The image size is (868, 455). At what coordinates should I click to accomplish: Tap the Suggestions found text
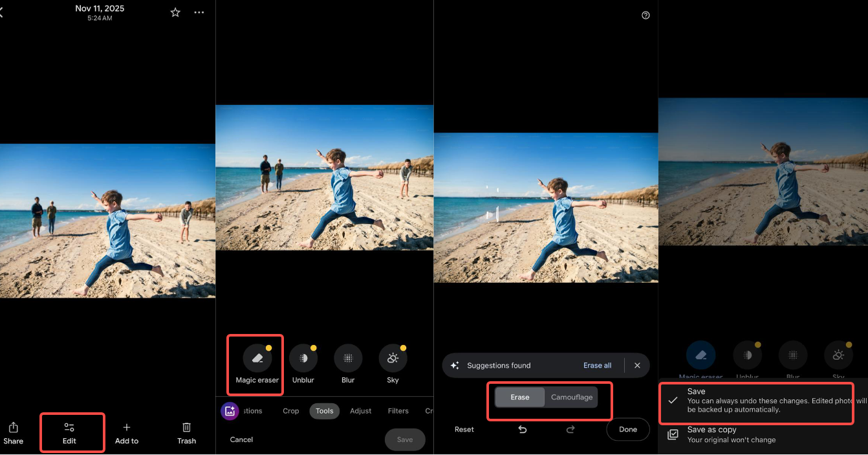tap(499, 366)
